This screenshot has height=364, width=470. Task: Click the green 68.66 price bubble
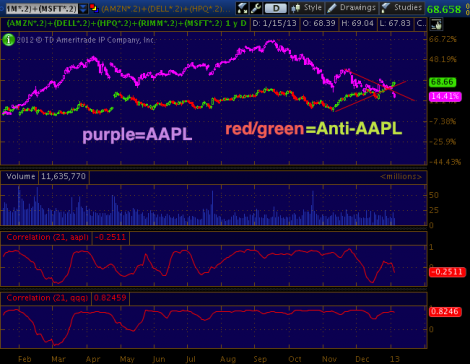[442, 82]
